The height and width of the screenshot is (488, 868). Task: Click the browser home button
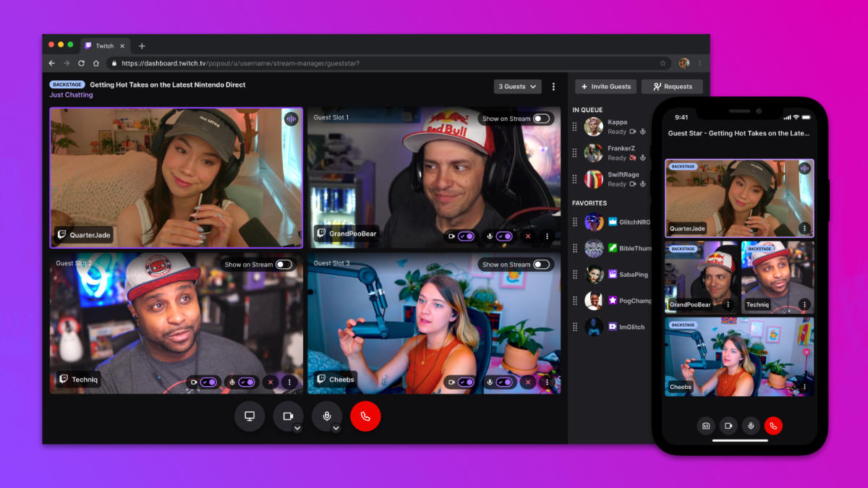click(x=95, y=64)
